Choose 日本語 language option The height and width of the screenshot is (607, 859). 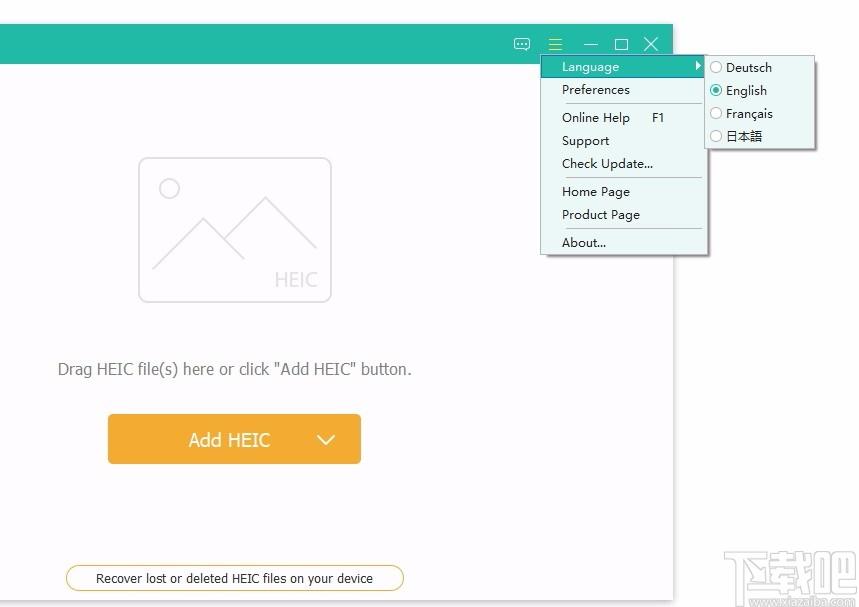[x=760, y=136]
